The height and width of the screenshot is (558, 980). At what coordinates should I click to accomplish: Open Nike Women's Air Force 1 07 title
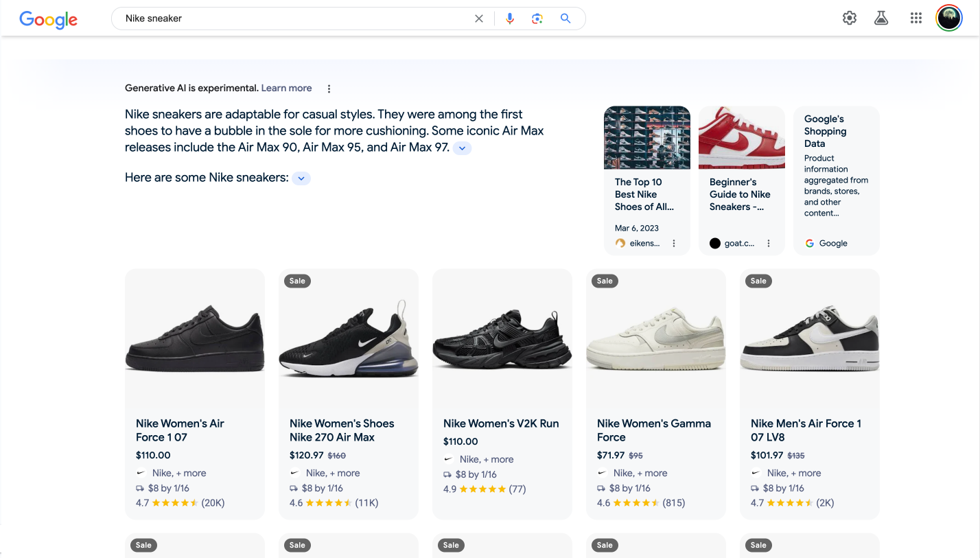tap(180, 430)
